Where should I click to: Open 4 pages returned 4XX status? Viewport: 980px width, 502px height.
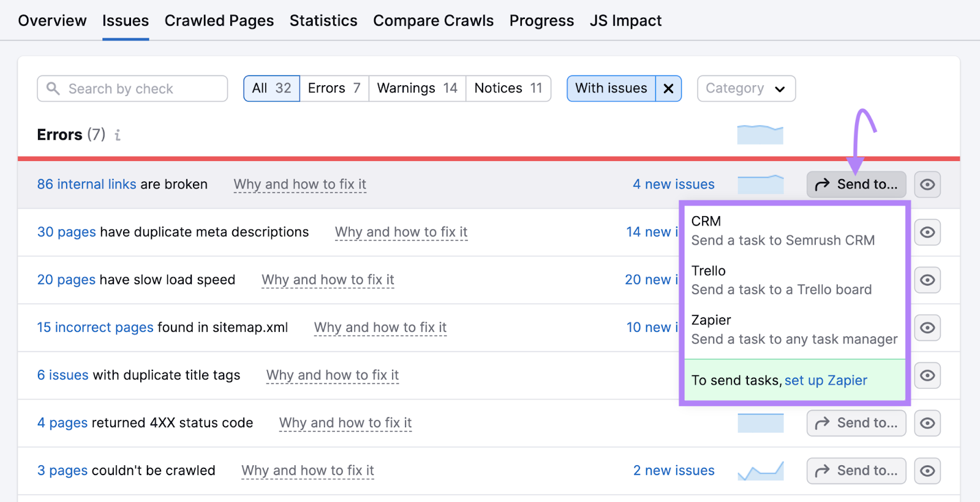[x=62, y=423]
